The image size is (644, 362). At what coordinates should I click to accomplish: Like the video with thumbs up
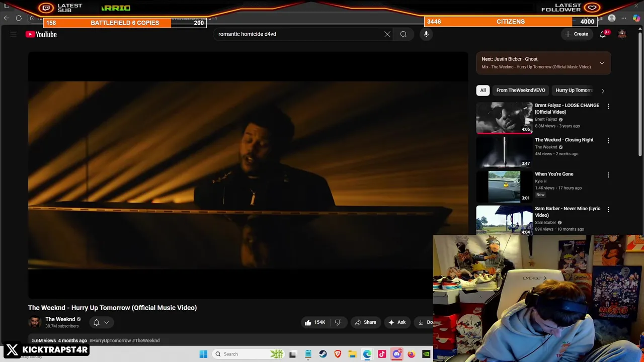(315, 322)
